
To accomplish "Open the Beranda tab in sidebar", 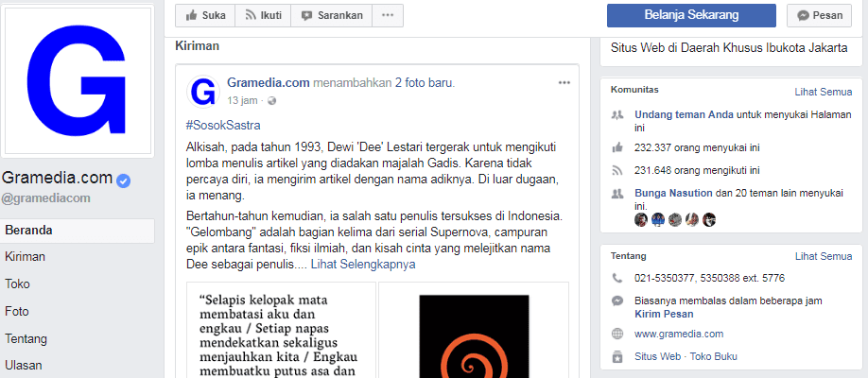I will (x=78, y=231).
